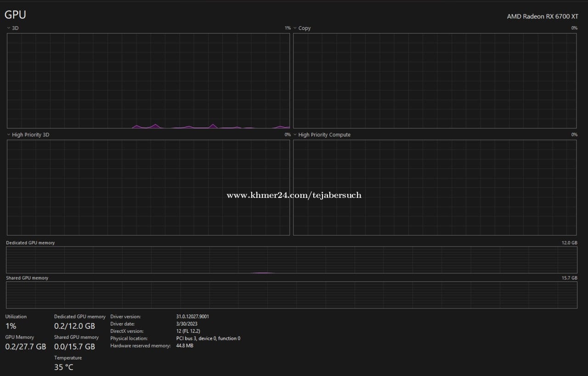Click the GPU Memory 0.2/27.7 GB value
The image size is (588, 376).
(26, 347)
